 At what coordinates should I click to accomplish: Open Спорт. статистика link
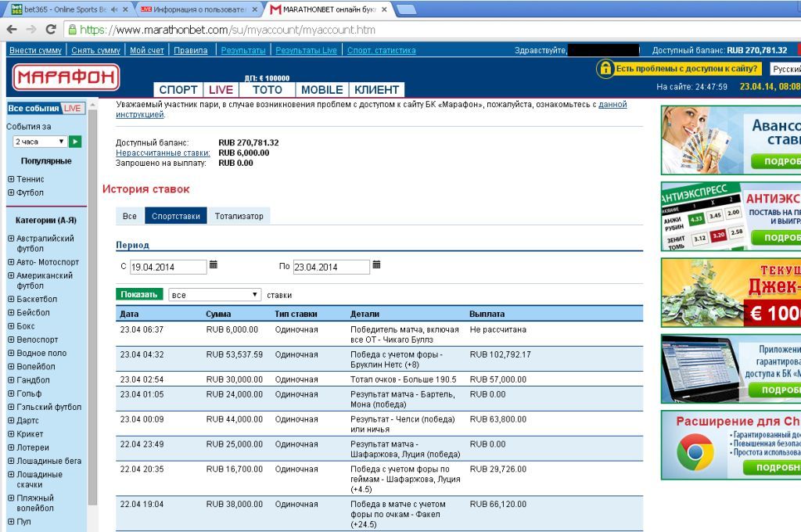click(381, 50)
